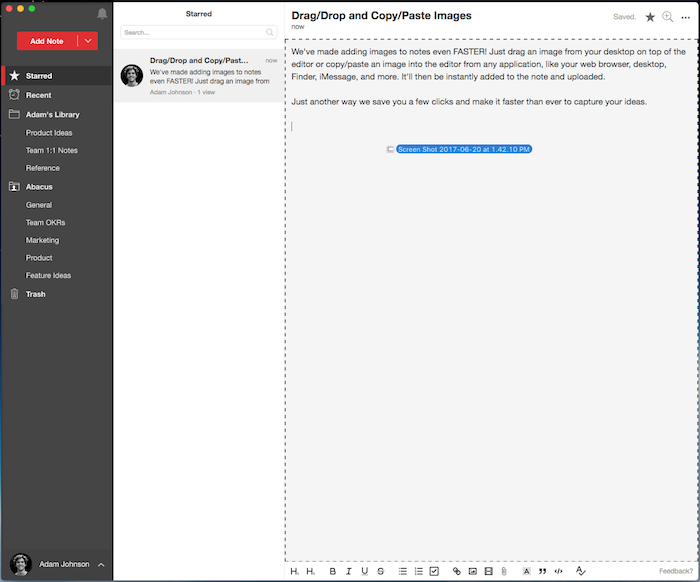Screen dimensions: 700x582
Task: Insert a block quote
Action: [542, 571]
